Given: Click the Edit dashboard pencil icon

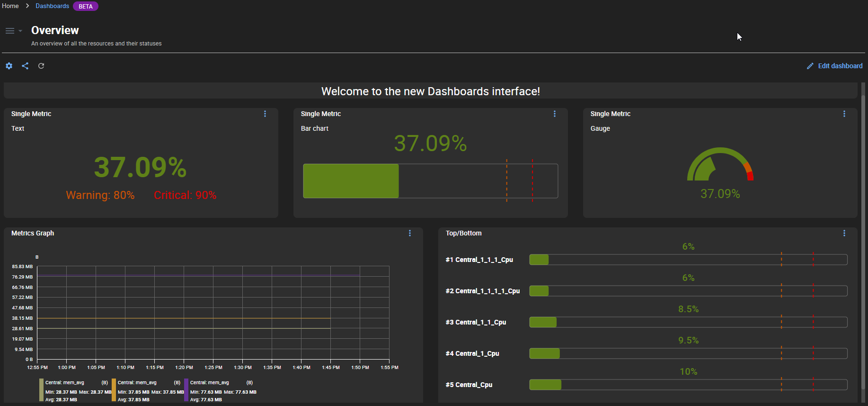Looking at the screenshot, I should [x=810, y=66].
